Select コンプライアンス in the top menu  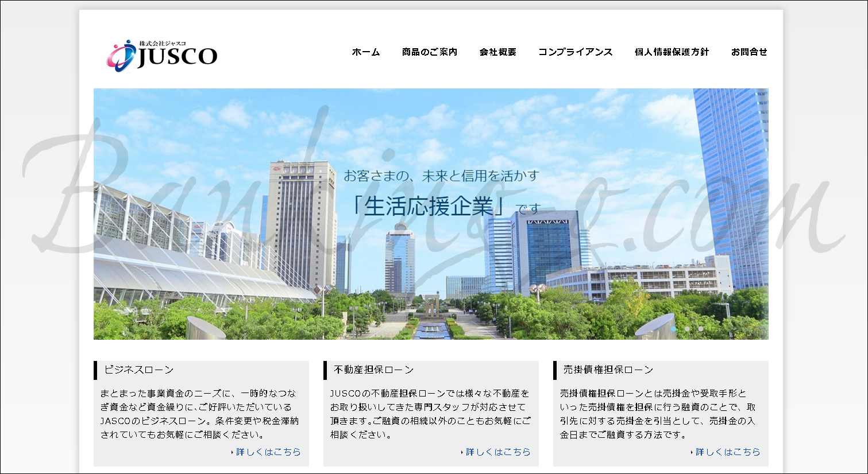(575, 52)
